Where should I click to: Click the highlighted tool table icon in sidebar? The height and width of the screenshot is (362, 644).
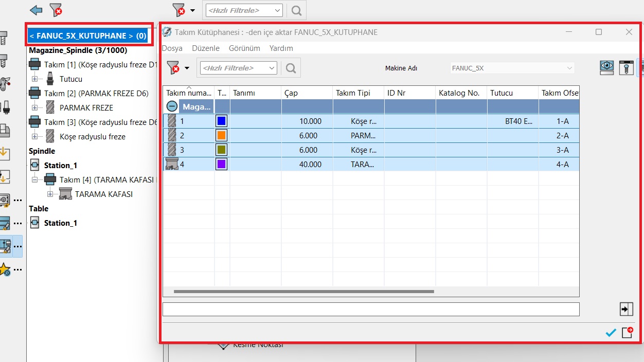click(x=5, y=247)
